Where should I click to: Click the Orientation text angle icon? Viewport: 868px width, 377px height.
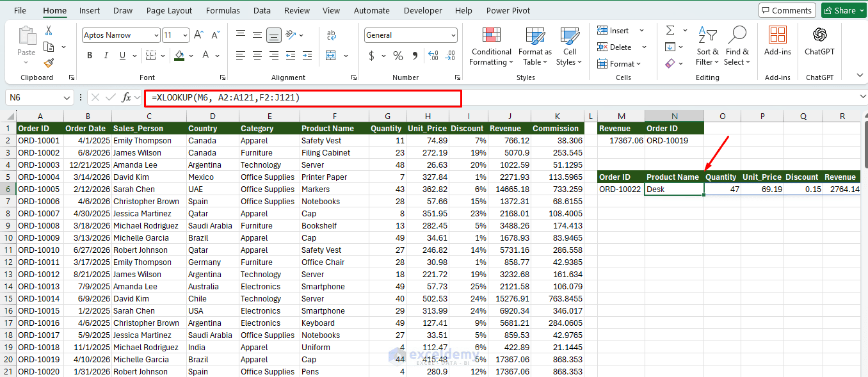291,35
